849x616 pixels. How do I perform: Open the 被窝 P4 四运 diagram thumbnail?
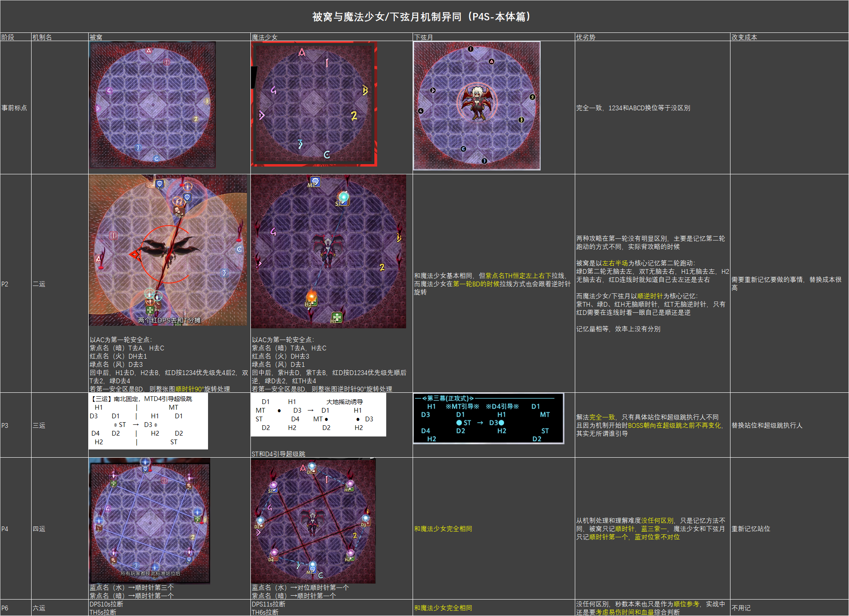[x=149, y=521]
